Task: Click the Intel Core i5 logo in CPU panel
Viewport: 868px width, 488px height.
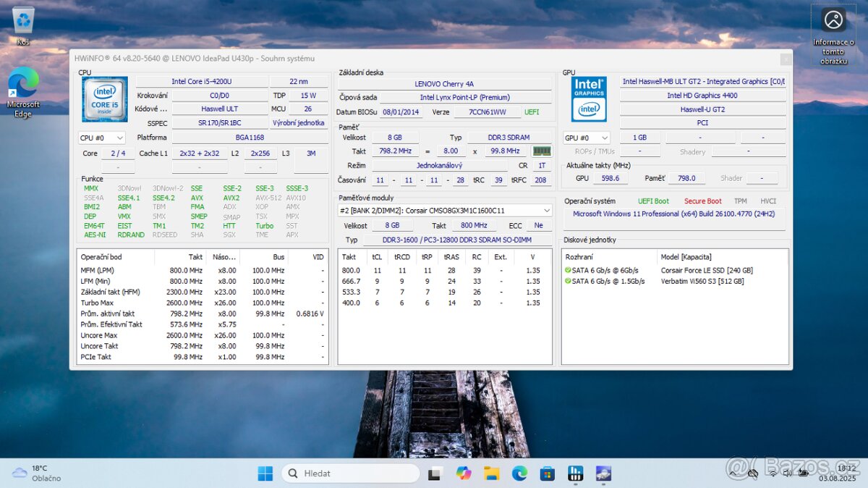Action: [x=104, y=98]
